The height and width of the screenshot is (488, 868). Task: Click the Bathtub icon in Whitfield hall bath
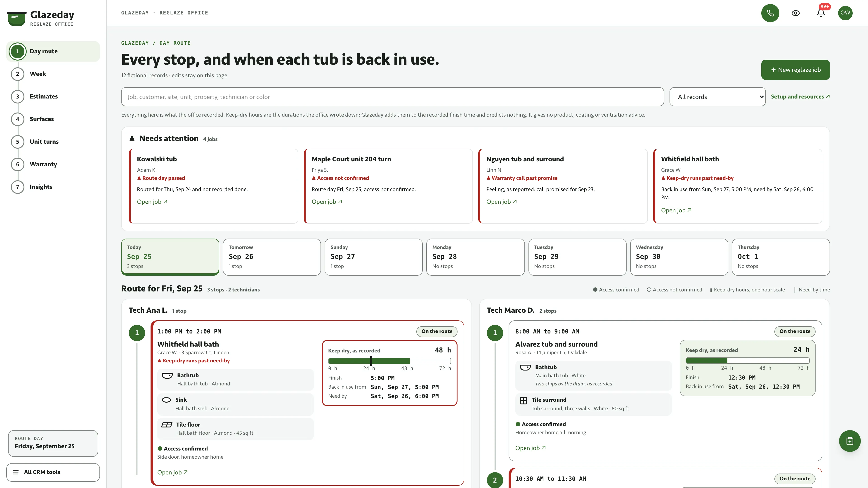167,375
